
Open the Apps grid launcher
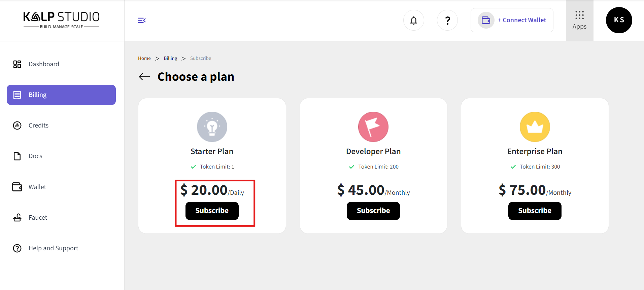click(579, 21)
